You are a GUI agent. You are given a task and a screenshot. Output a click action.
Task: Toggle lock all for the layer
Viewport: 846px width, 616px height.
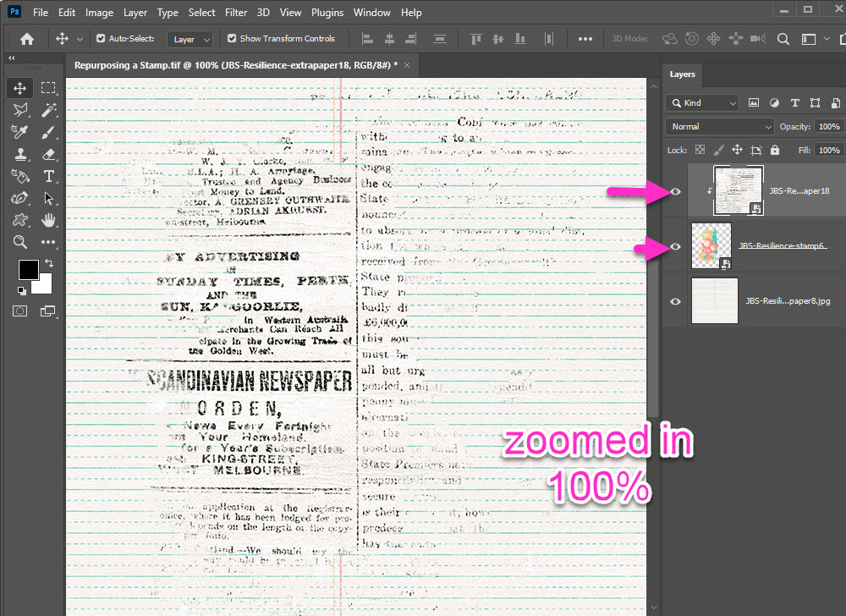pos(775,150)
